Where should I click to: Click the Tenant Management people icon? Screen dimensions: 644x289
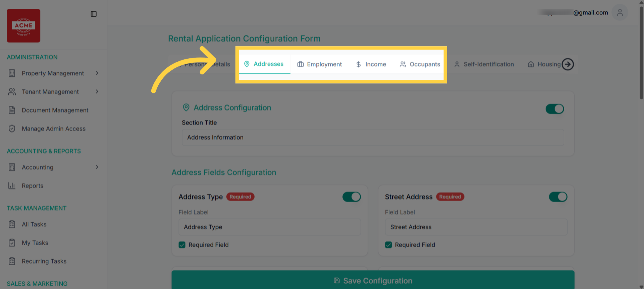(12, 92)
